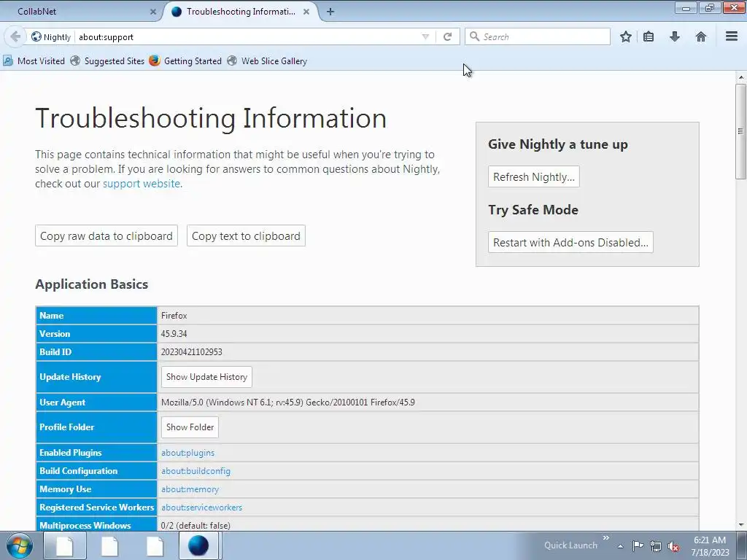Click the search magnifier icon
Screen dimensions: 747x560
(474, 36)
